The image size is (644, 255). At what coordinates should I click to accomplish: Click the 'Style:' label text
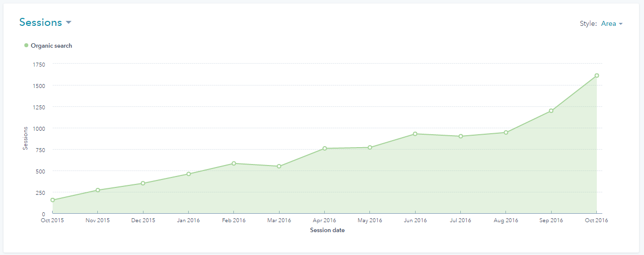pos(588,23)
